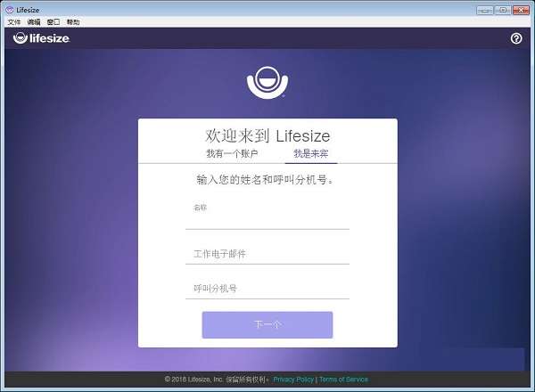The height and width of the screenshot is (392, 535).
Task: Click the 输入您的姓名和呼叫分机号 instruction text
Action: (x=265, y=179)
